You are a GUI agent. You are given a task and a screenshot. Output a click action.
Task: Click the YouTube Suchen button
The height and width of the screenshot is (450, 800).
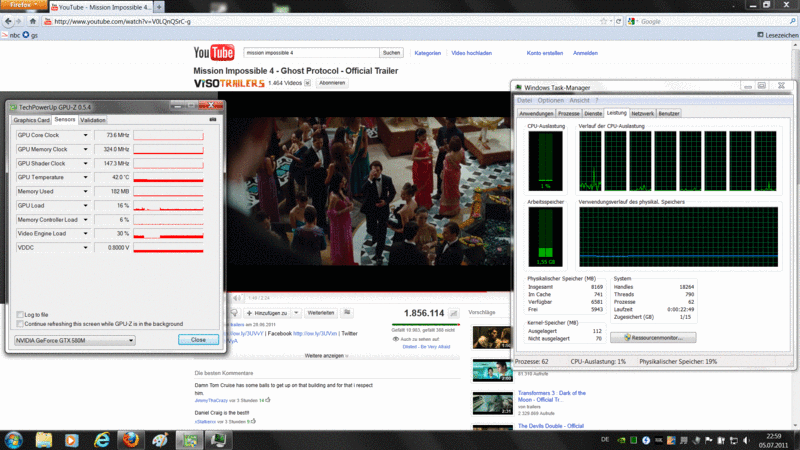pos(391,53)
